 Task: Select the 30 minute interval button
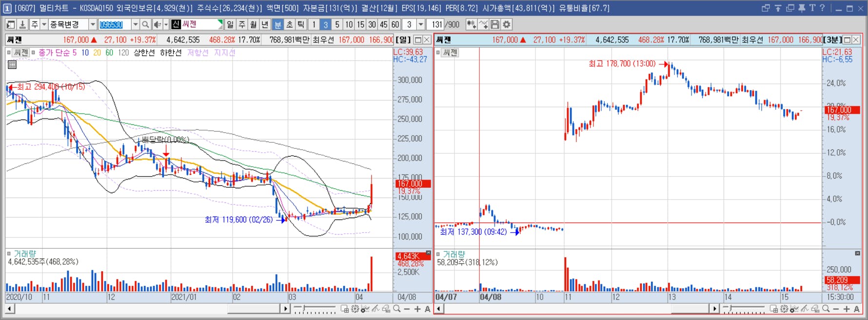click(x=372, y=24)
